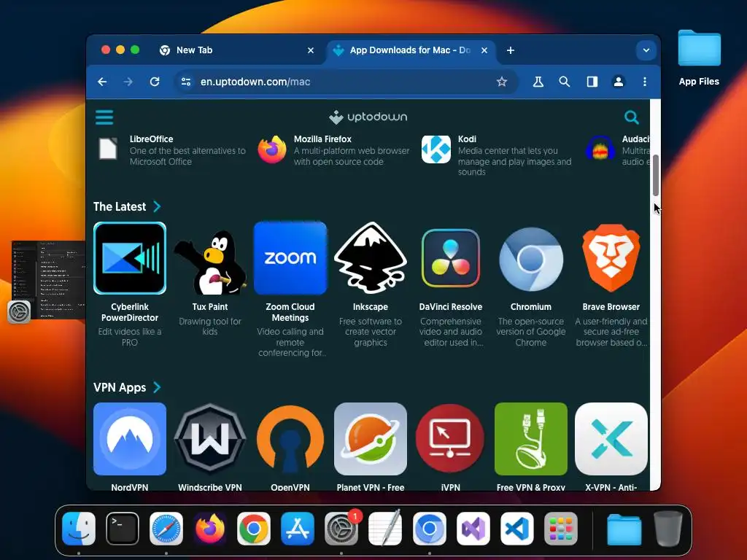Click the dark window thumbnail at left edge

(x=48, y=280)
